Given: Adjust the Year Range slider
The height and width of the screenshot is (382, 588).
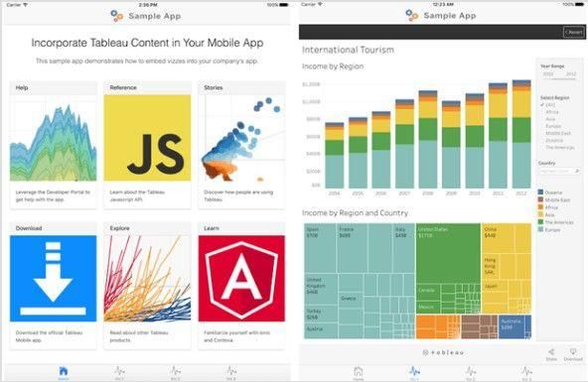Looking at the screenshot, I should (x=559, y=78).
